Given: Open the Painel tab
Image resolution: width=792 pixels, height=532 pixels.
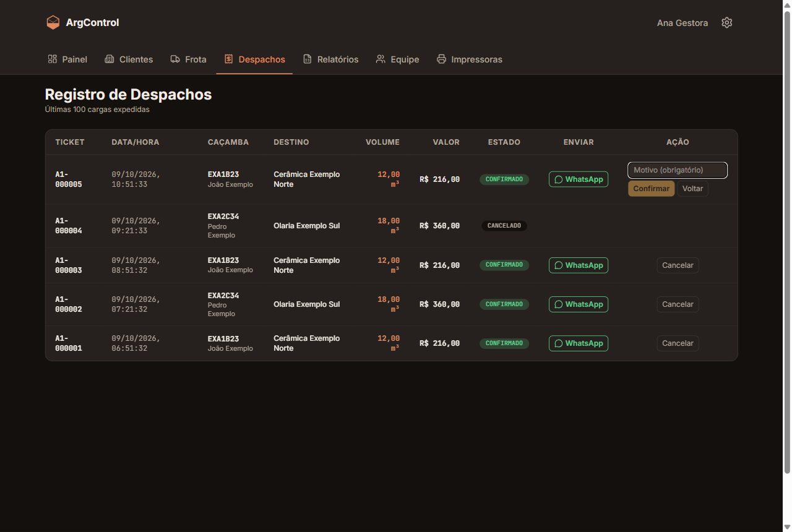Looking at the screenshot, I should 67,59.
